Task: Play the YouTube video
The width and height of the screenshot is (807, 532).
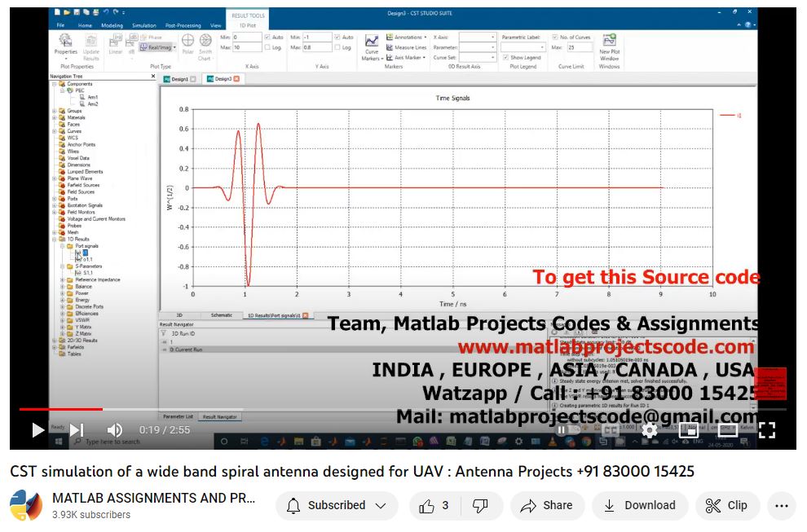Action: [37, 429]
